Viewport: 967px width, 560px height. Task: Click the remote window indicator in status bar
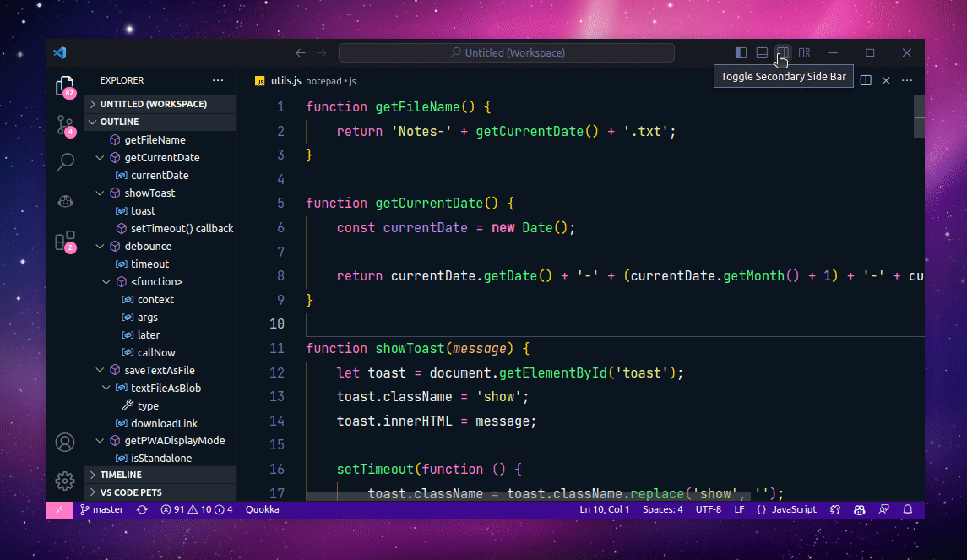59,510
